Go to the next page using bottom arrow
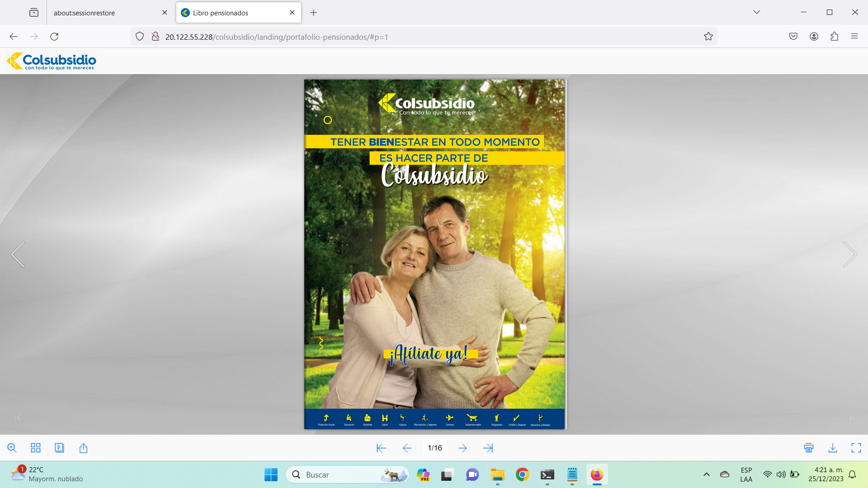The height and width of the screenshot is (488, 868). [x=462, y=448]
